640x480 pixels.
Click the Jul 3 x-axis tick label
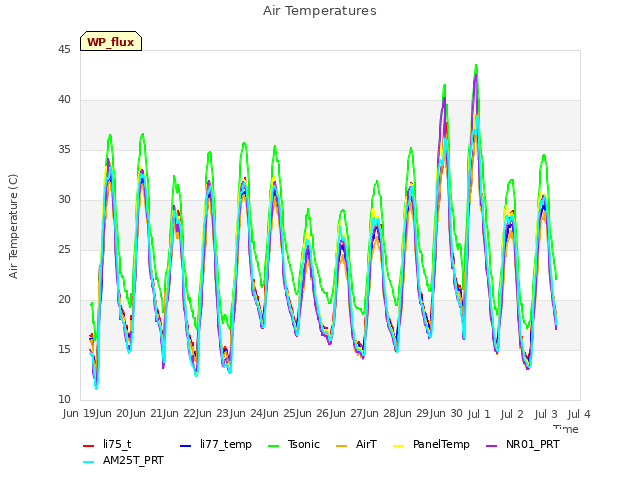pyautogui.click(x=546, y=414)
